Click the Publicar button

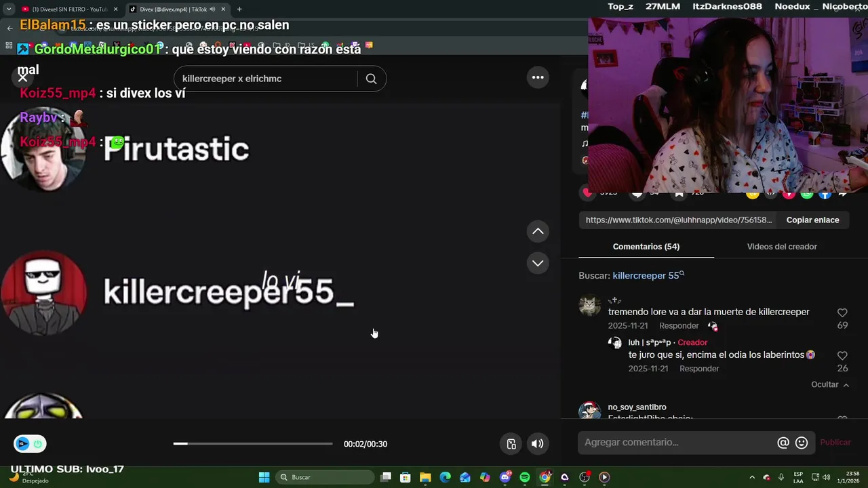835,443
